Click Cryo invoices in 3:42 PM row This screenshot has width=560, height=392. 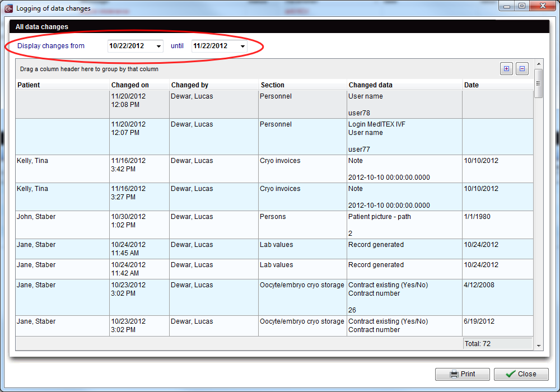tap(280, 161)
